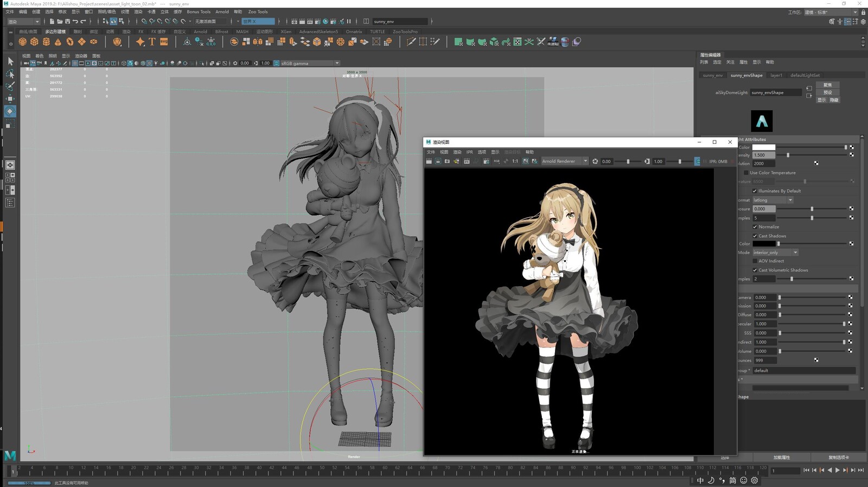Image resolution: width=868 pixels, height=487 pixels.
Task: Click the Arnold logo icon in Attribute Editor
Action: click(x=762, y=121)
